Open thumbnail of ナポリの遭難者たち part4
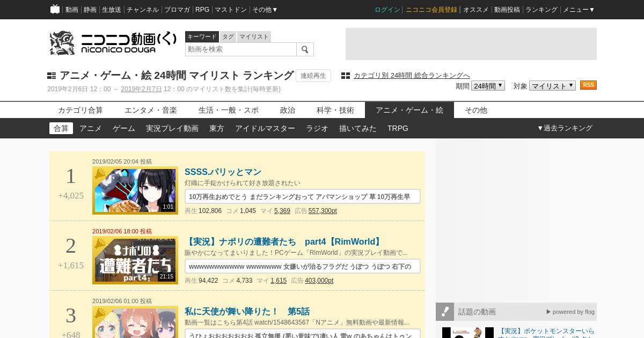Viewport: 644px width, 338px height. (x=135, y=260)
